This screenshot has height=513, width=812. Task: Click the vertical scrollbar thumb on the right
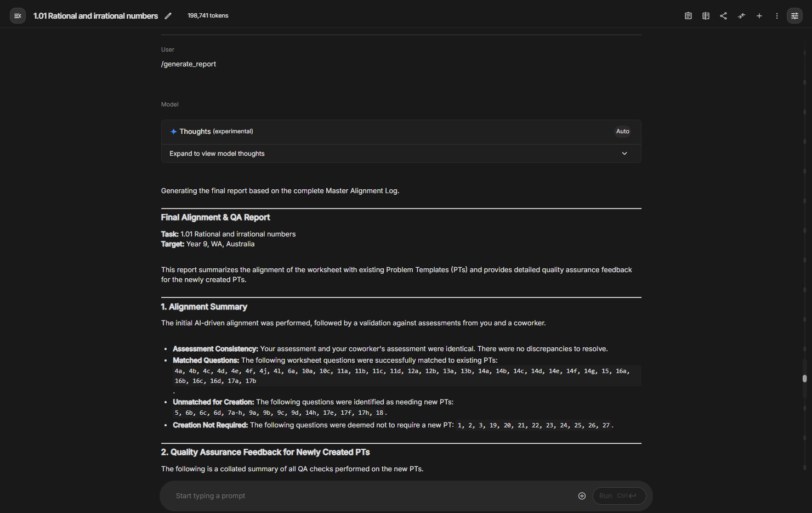804,379
